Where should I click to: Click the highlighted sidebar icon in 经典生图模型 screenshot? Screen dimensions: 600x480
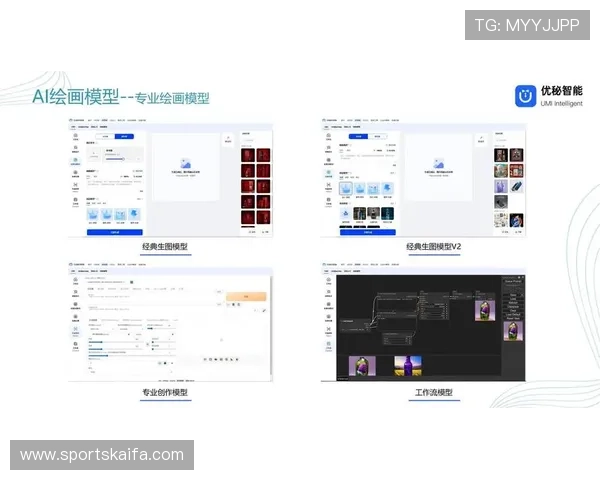(x=76, y=161)
